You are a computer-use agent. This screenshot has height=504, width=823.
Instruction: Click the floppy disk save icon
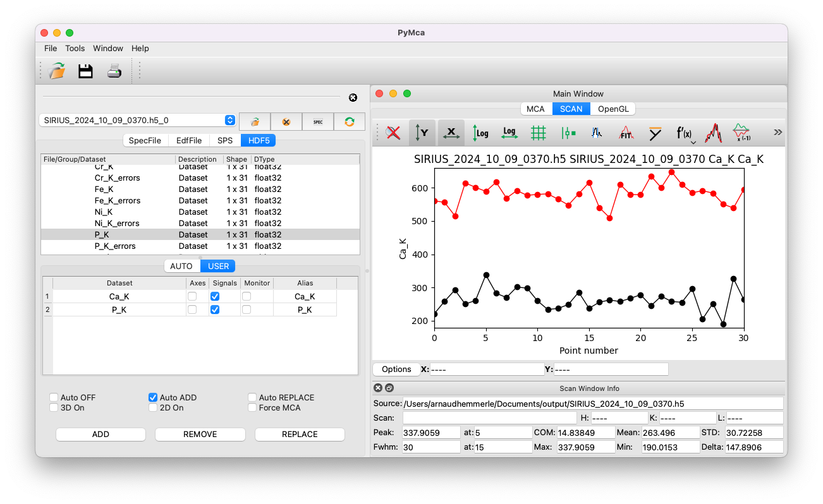click(x=85, y=71)
